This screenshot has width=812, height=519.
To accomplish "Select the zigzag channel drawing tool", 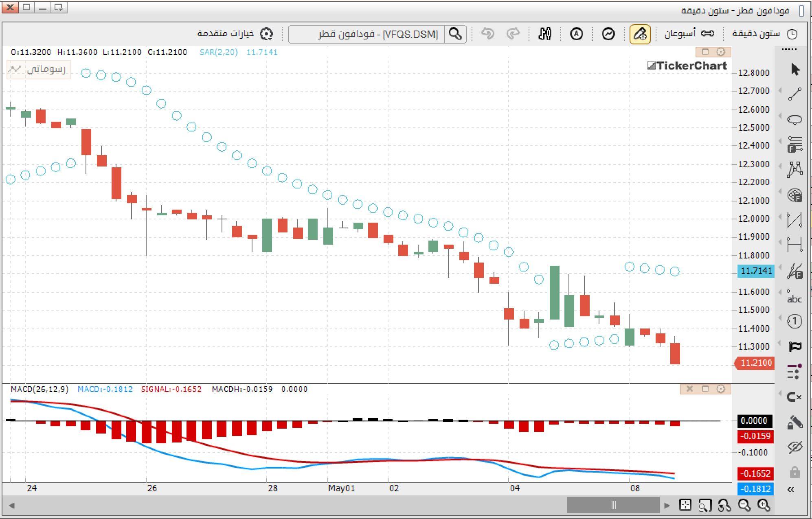I will 794,220.
